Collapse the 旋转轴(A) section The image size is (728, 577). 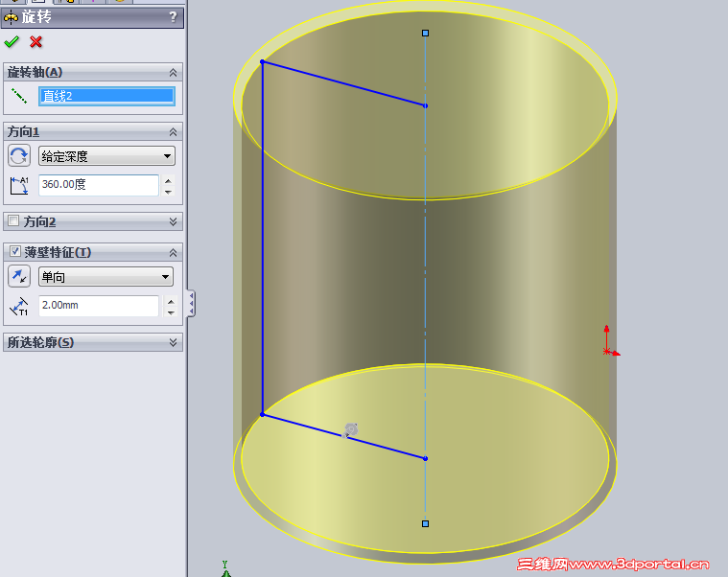174,72
